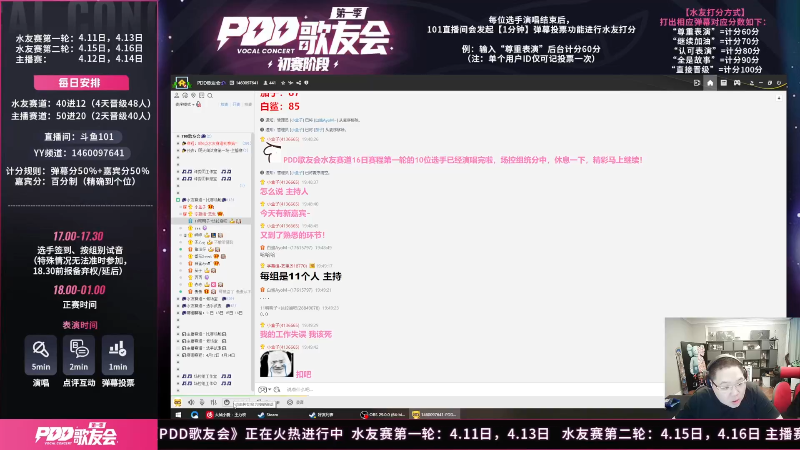Open the gamepad icon in YY title bar
800x450 pixels.
click(737, 83)
